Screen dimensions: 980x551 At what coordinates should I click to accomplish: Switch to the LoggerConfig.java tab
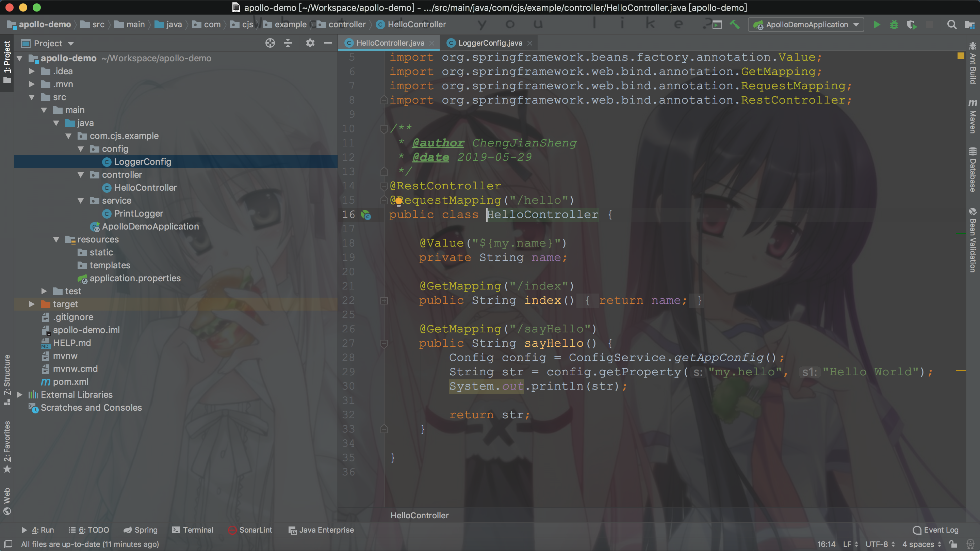tap(490, 43)
